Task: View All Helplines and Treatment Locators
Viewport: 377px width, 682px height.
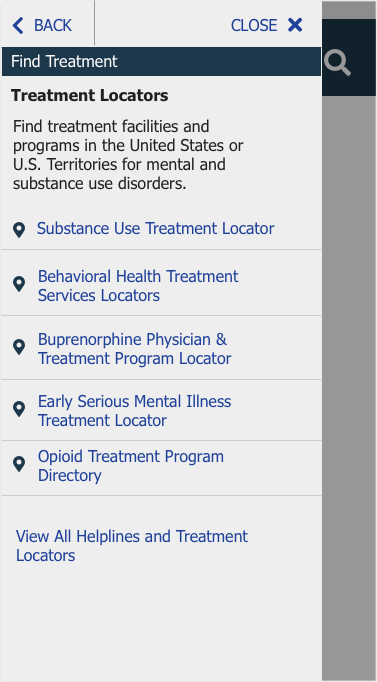Action: point(132,545)
